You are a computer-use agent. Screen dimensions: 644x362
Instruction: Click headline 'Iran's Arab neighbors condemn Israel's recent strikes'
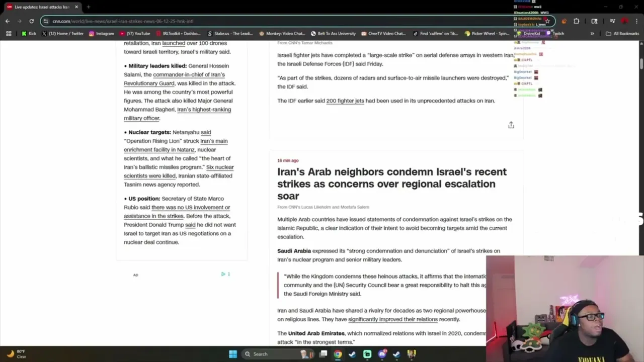392,184
